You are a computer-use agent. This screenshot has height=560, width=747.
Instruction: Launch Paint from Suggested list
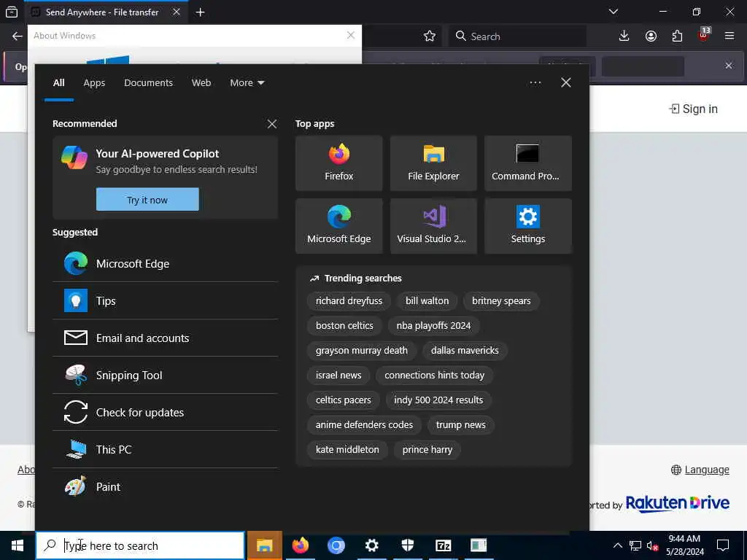(x=166, y=486)
